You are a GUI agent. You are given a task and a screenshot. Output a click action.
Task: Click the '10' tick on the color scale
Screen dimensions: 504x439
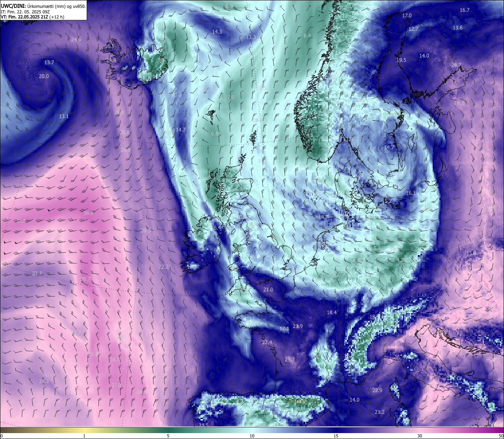coord(252,436)
